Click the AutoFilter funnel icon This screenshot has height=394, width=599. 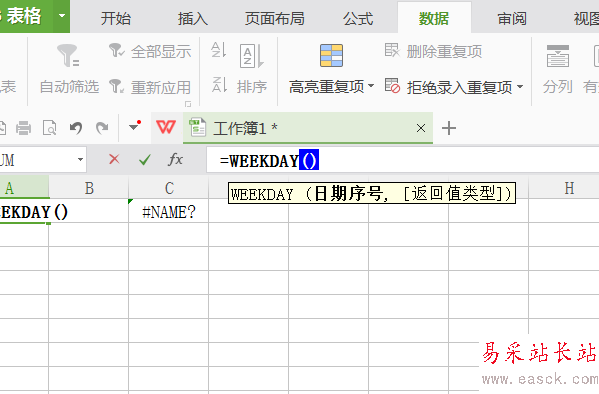(x=68, y=55)
